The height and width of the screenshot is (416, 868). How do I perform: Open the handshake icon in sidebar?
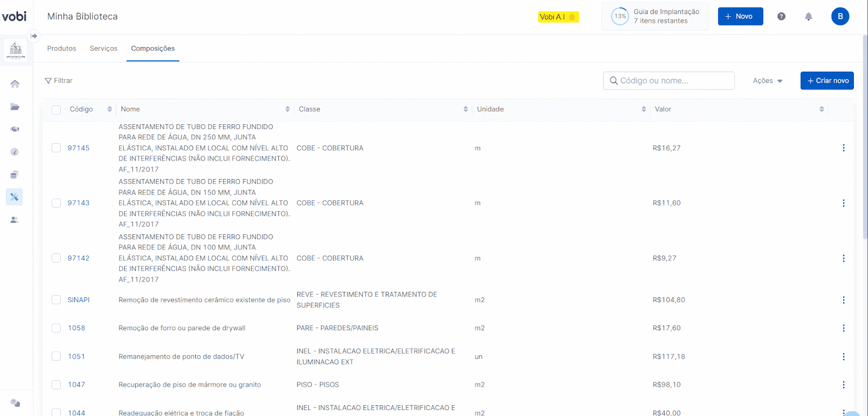point(15,129)
